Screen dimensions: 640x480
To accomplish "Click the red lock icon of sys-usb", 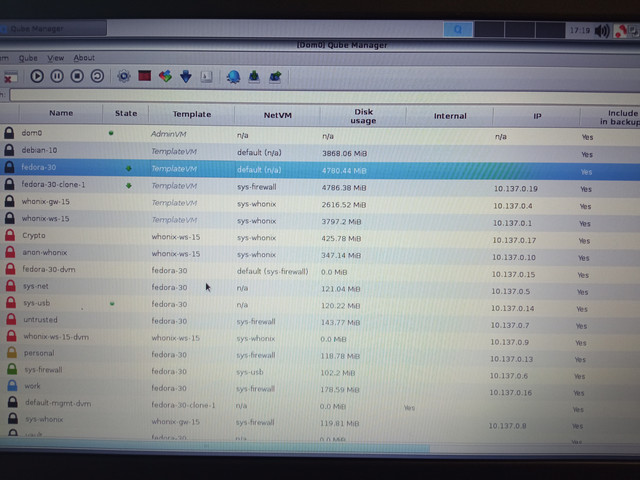I will click(x=11, y=302).
